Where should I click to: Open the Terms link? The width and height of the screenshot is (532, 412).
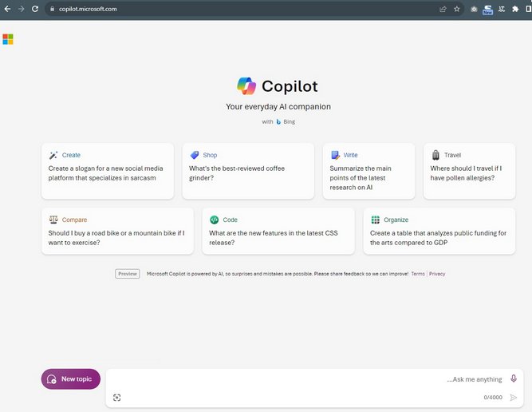(x=418, y=274)
